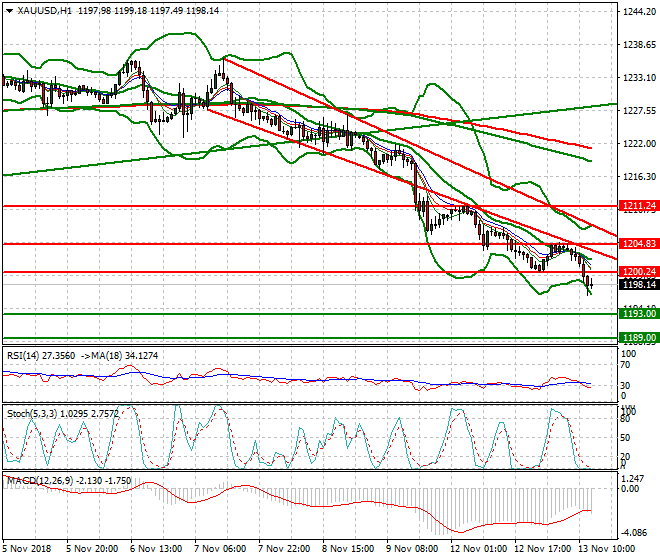Click the current price 1198.14 label

[639, 285]
